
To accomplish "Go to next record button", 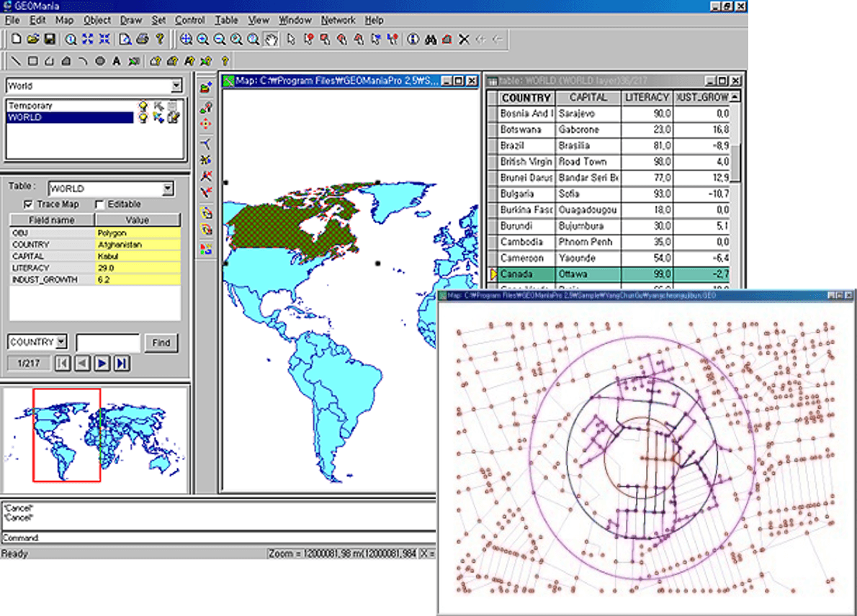I will [102, 363].
